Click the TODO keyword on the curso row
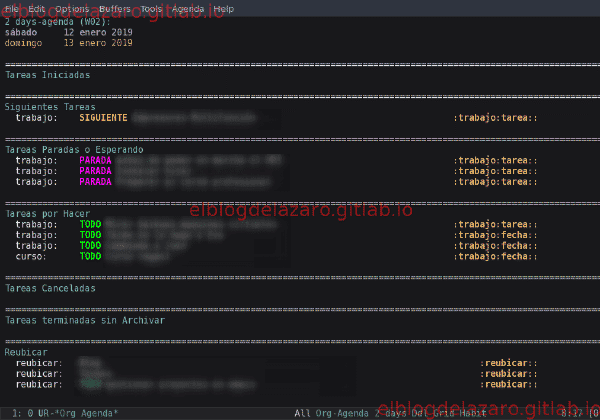The height and width of the screenshot is (420, 600). click(90, 256)
